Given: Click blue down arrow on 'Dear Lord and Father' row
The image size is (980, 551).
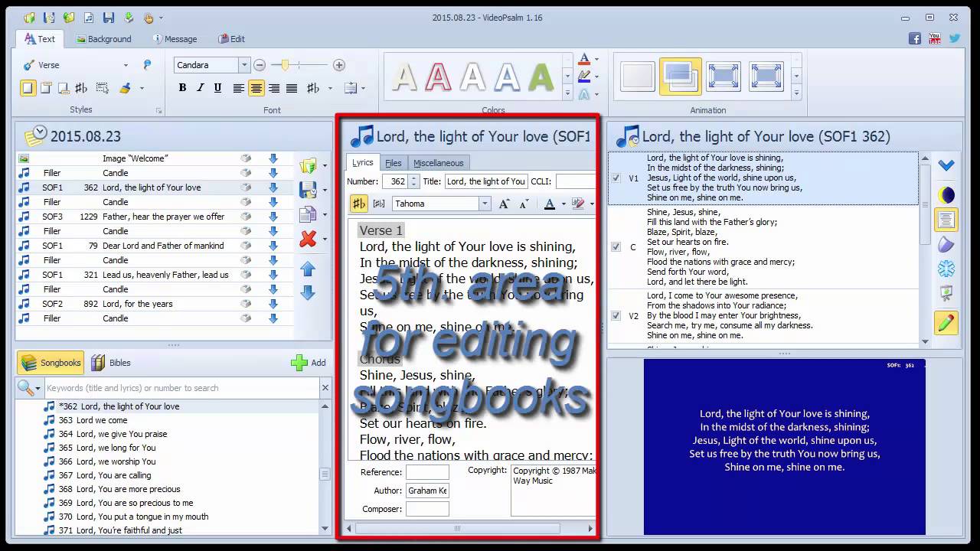Looking at the screenshot, I should [x=273, y=246].
